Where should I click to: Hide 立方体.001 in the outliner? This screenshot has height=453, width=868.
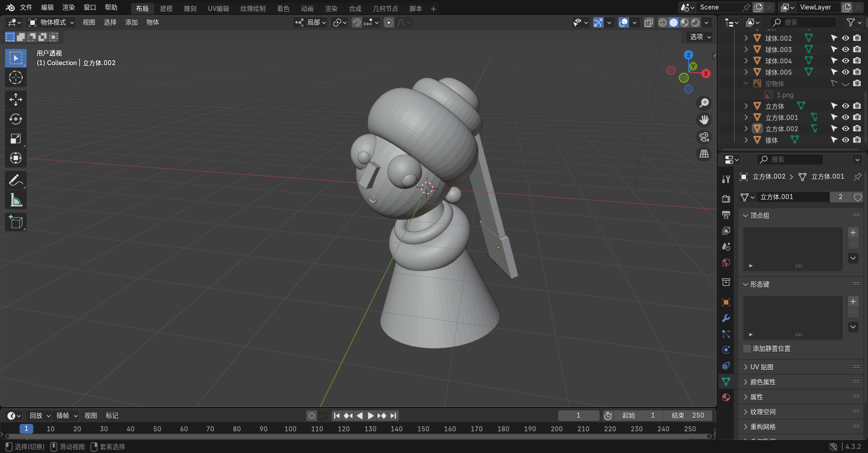click(845, 117)
